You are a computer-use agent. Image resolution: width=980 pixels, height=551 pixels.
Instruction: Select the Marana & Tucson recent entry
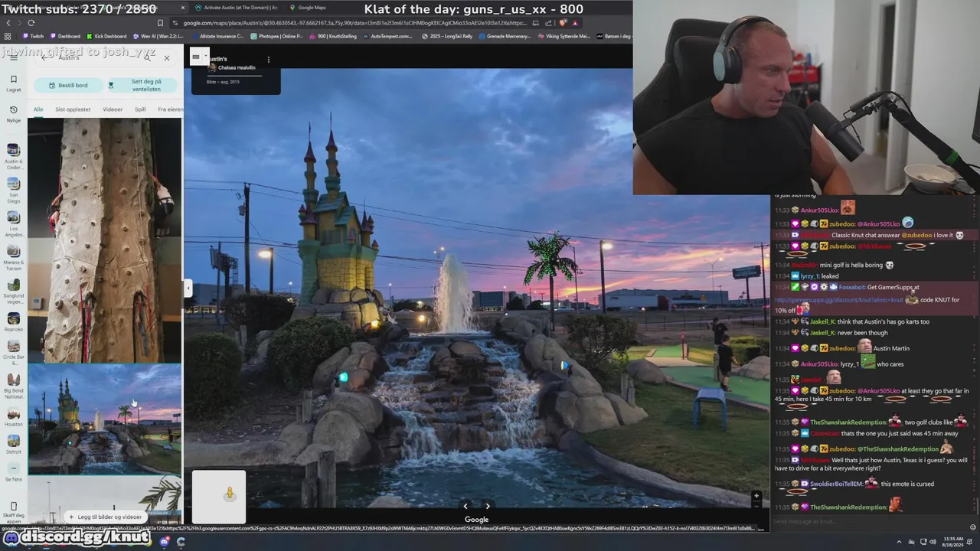click(13, 257)
